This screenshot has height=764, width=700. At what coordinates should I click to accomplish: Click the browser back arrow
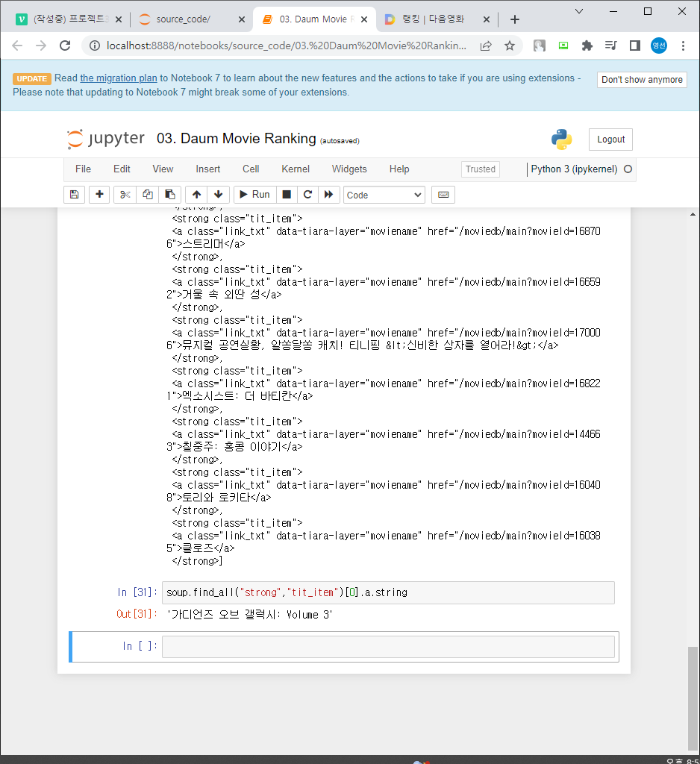[x=17, y=46]
